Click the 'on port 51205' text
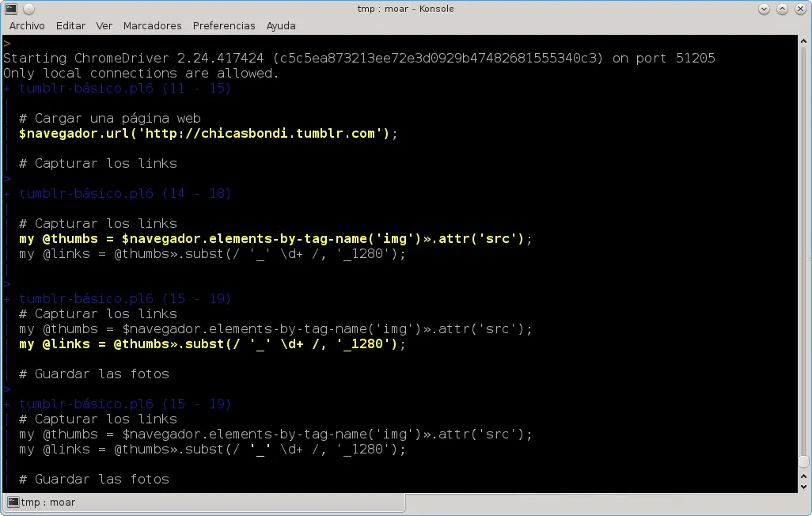Screen dimensions: 812x516 (x=664, y=58)
